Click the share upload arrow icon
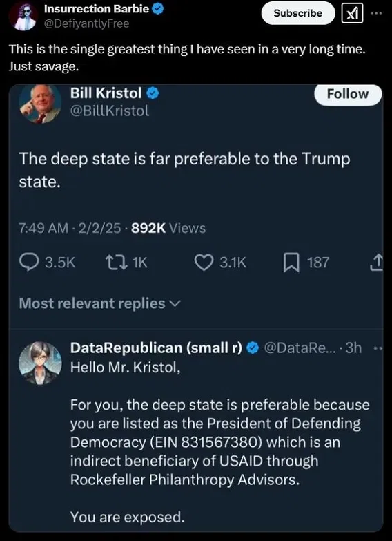The width and height of the screenshot is (392, 541). [378, 263]
